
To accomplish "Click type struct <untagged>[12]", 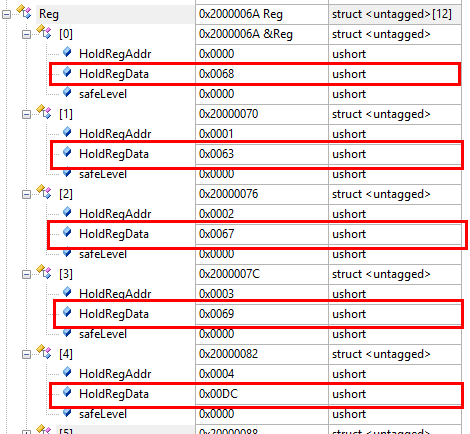I will tap(392, 14).
